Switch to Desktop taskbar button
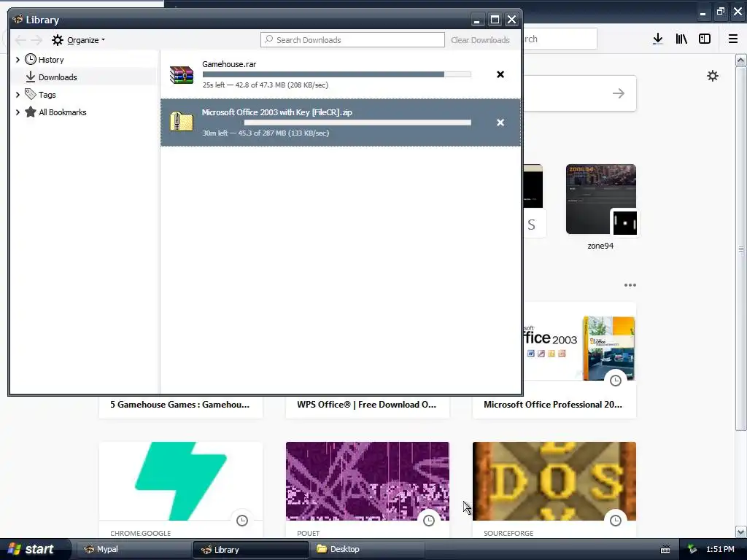This screenshot has width=747, height=560. click(368, 549)
